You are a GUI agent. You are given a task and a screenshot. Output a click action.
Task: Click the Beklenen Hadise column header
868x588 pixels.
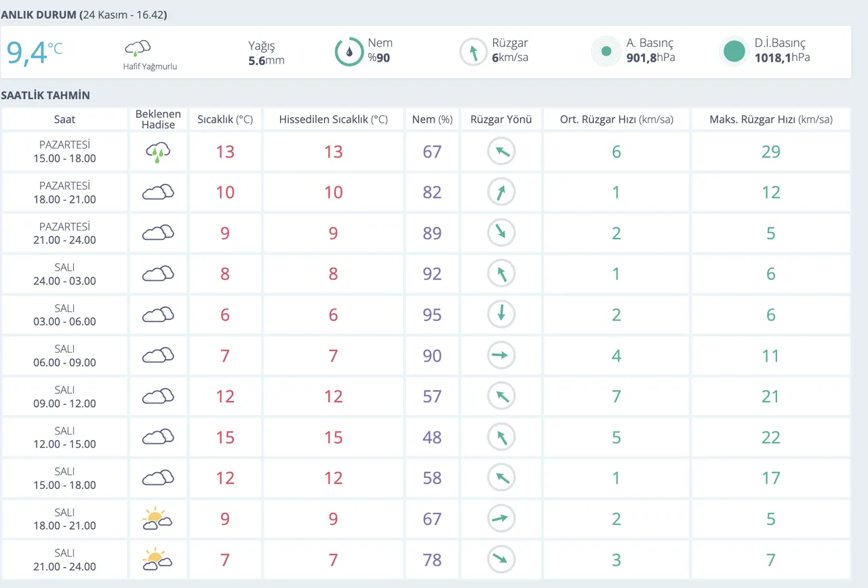(x=157, y=119)
